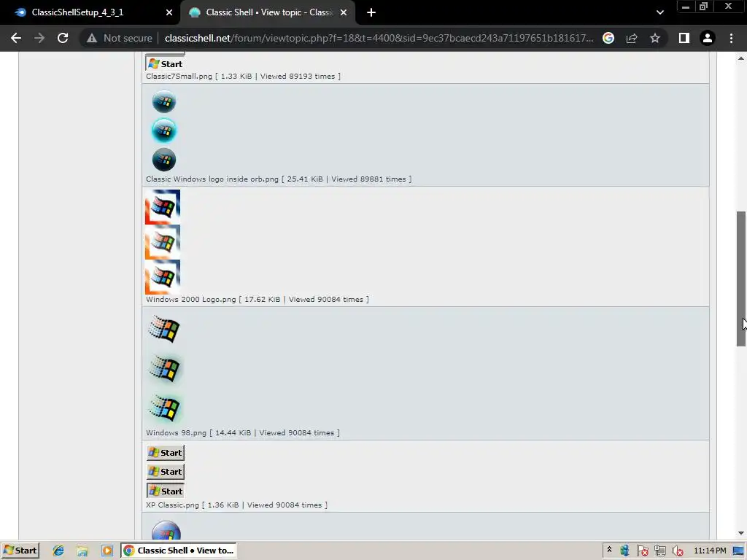Click the partially visible blue orb image
Screen dimensions: 747x560
coord(166,531)
